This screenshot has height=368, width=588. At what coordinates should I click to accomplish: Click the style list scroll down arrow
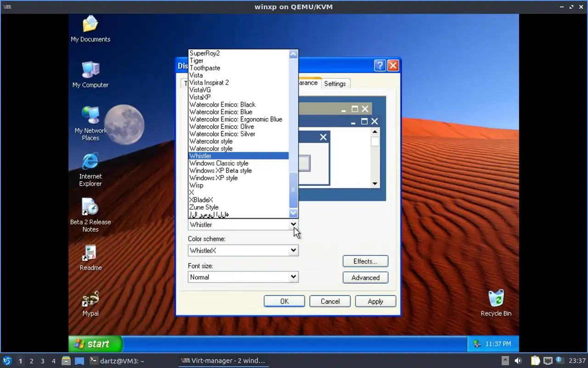[294, 213]
